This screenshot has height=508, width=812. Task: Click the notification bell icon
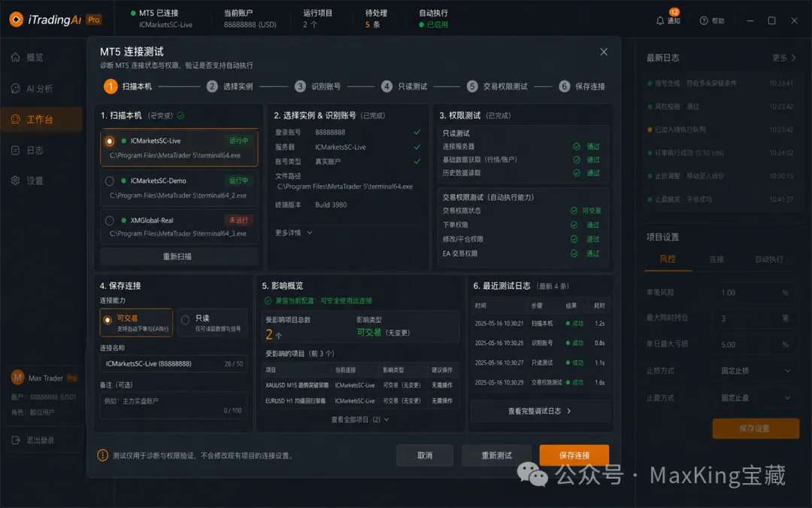(x=660, y=20)
